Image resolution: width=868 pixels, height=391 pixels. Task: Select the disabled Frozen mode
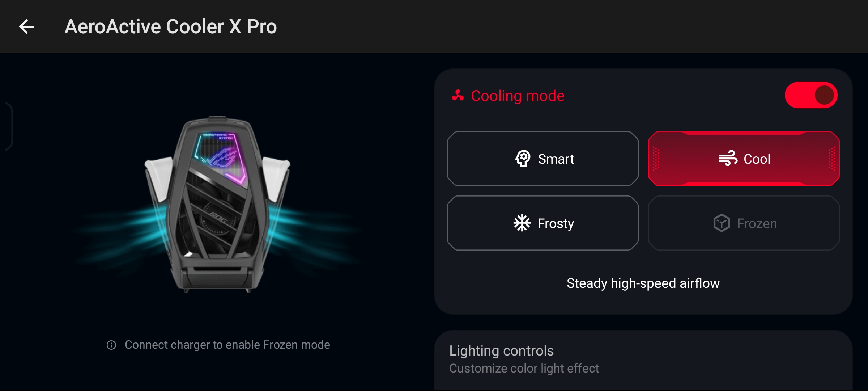[744, 223]
